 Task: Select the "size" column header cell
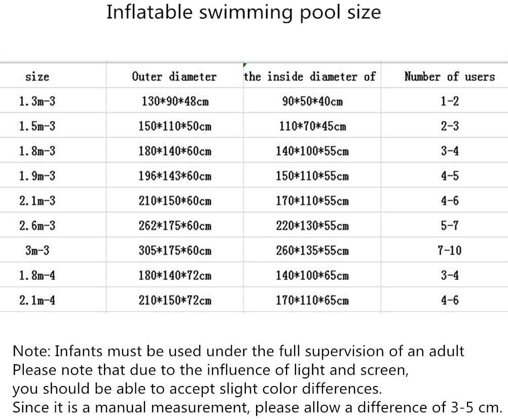pyautogui.click(x=37, y=77)
